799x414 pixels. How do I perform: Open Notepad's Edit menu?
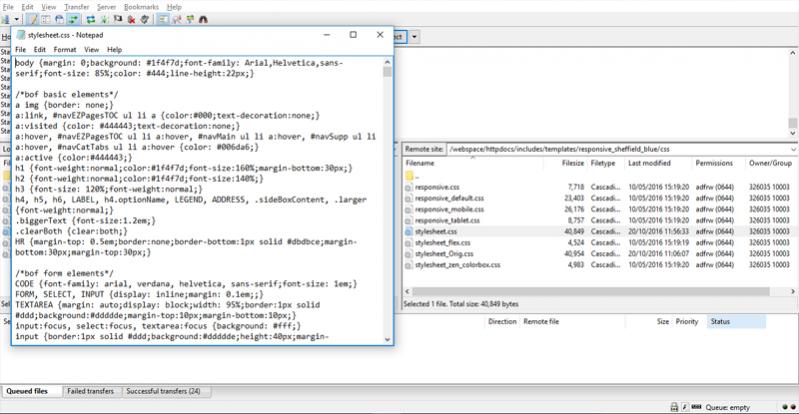[40, 49]
